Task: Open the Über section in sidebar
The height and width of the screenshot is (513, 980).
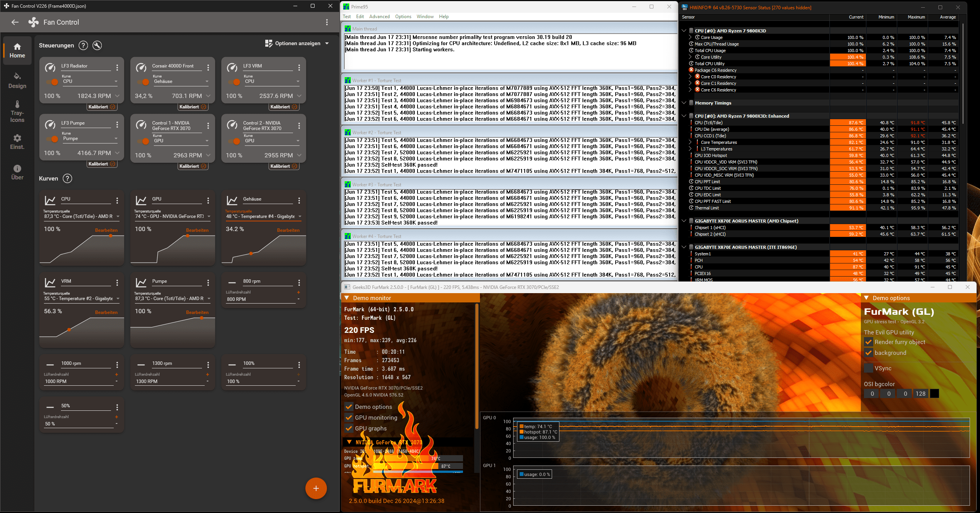Action: pos(17,172)
